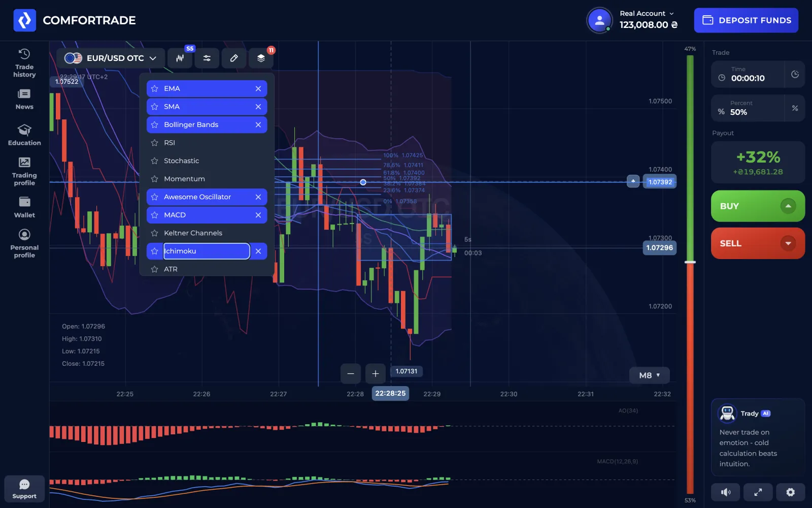Click the trade Time input 00:00:10
The width and height of the screenshot is (812, 508).
748,74
